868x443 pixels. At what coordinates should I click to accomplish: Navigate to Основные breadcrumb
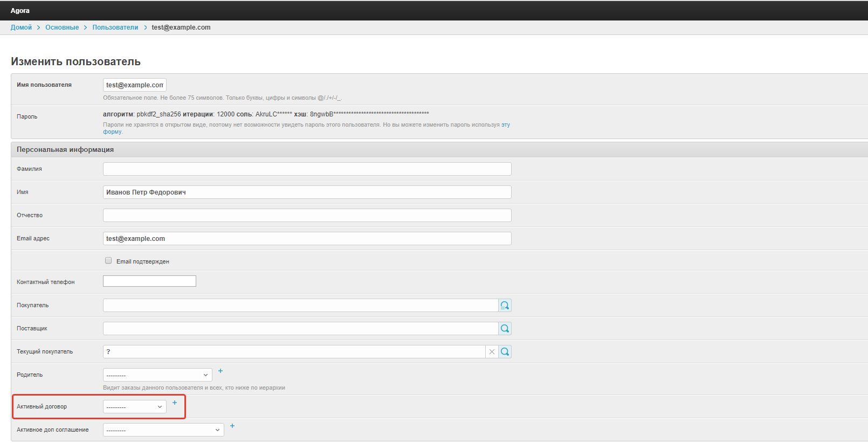62,27
